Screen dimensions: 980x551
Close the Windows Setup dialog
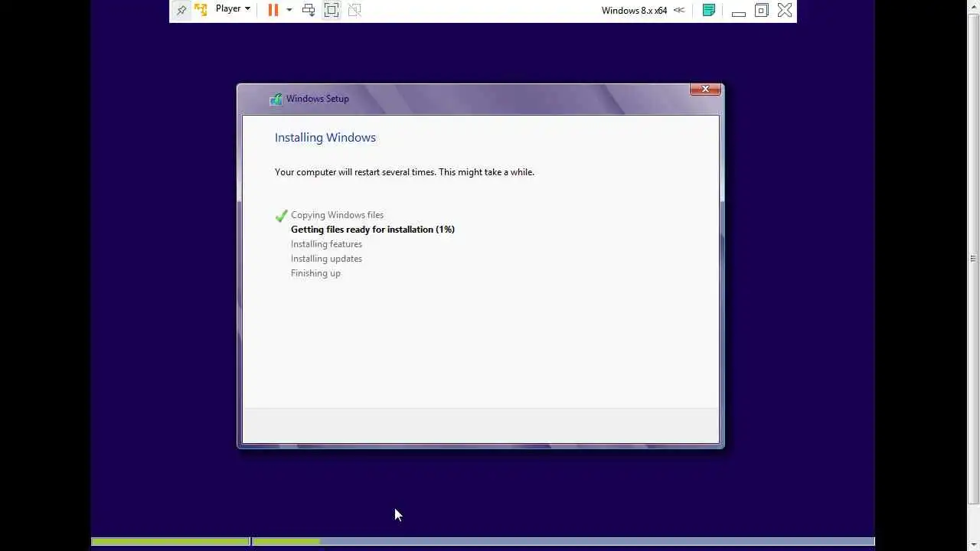[x=705, y=89]
